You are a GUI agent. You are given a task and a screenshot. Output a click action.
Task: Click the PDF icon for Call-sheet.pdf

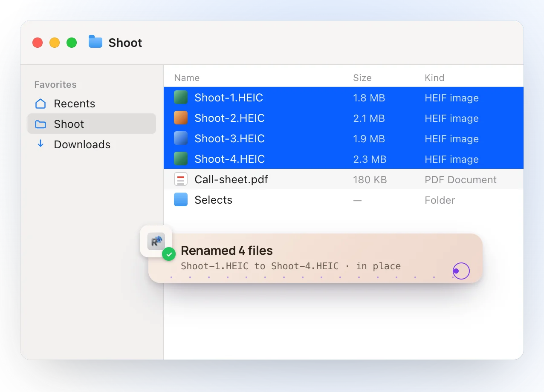point(181,179)
